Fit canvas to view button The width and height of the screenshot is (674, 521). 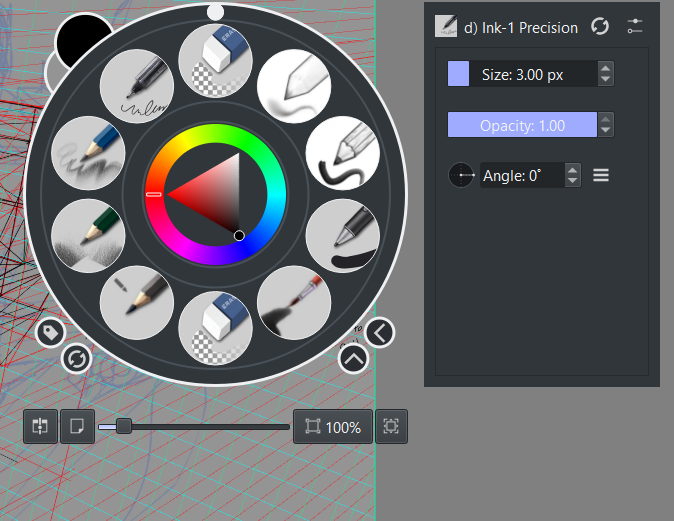coord(391,426)
